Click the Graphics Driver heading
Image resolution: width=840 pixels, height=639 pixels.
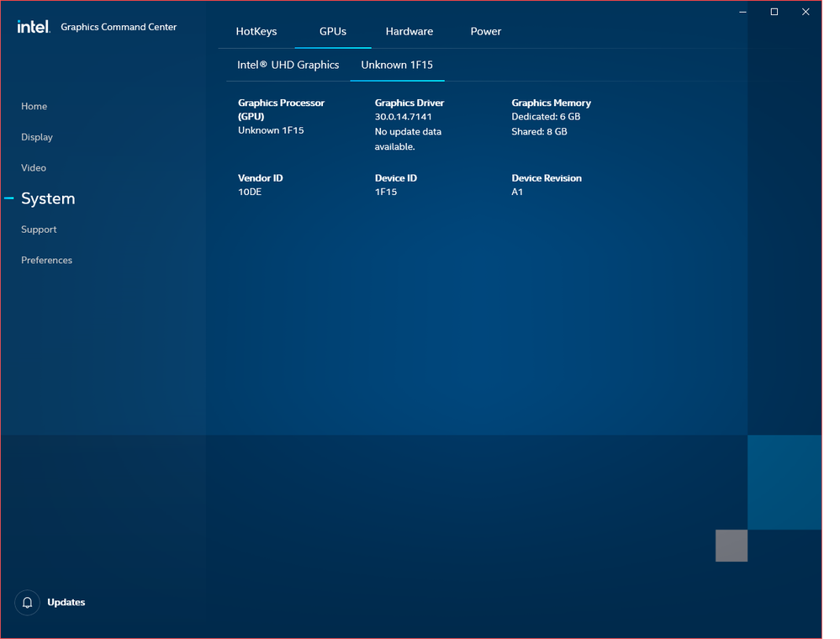[409, 103]
